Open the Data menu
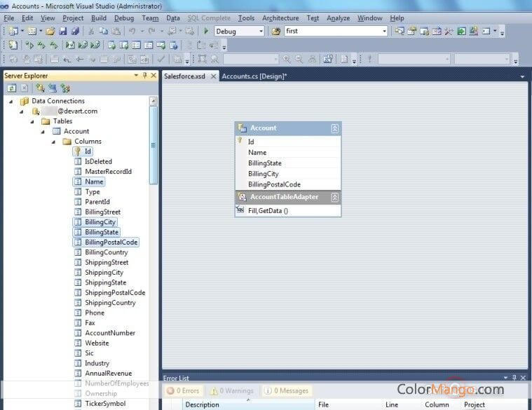532x410 pixels. click(x=173, y=18)
